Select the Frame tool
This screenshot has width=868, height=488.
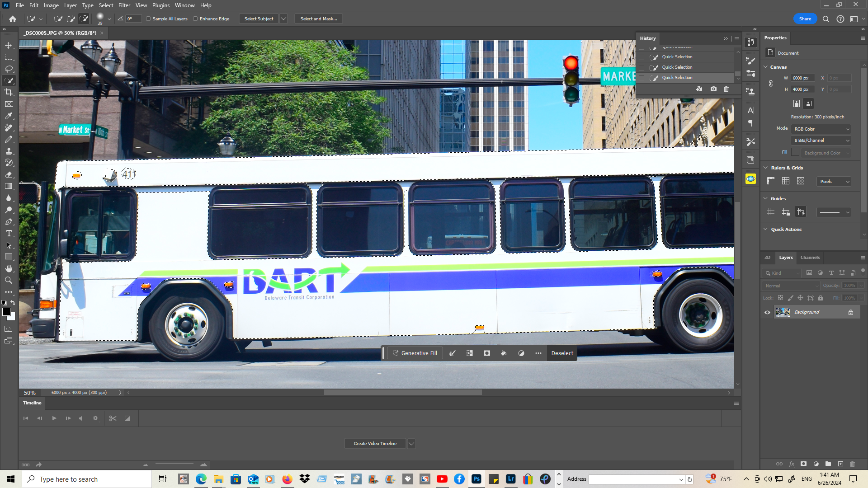click(x=9, y=104)
